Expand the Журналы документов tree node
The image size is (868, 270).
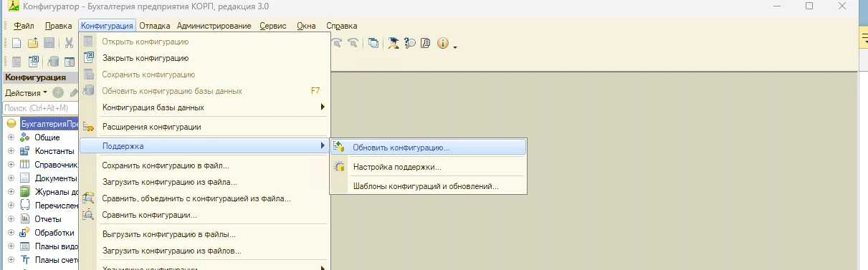click(11, 192)
